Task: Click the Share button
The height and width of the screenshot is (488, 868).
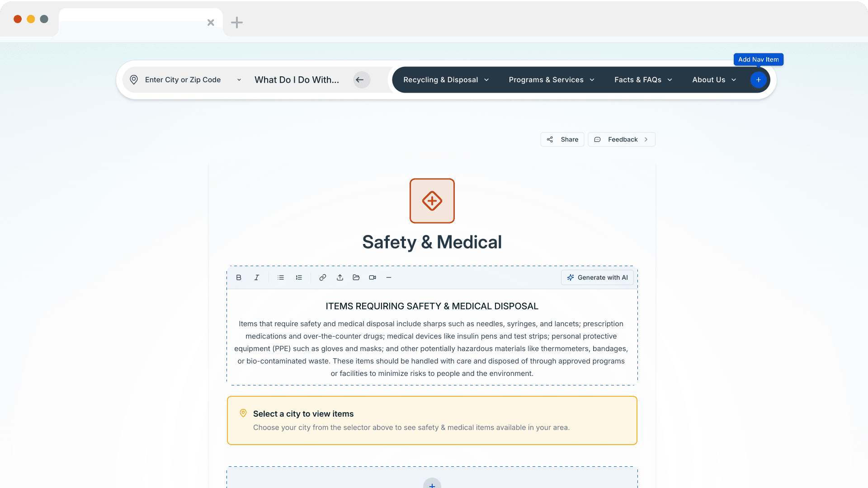Action: pyautogui.click(x=562, y=140)
